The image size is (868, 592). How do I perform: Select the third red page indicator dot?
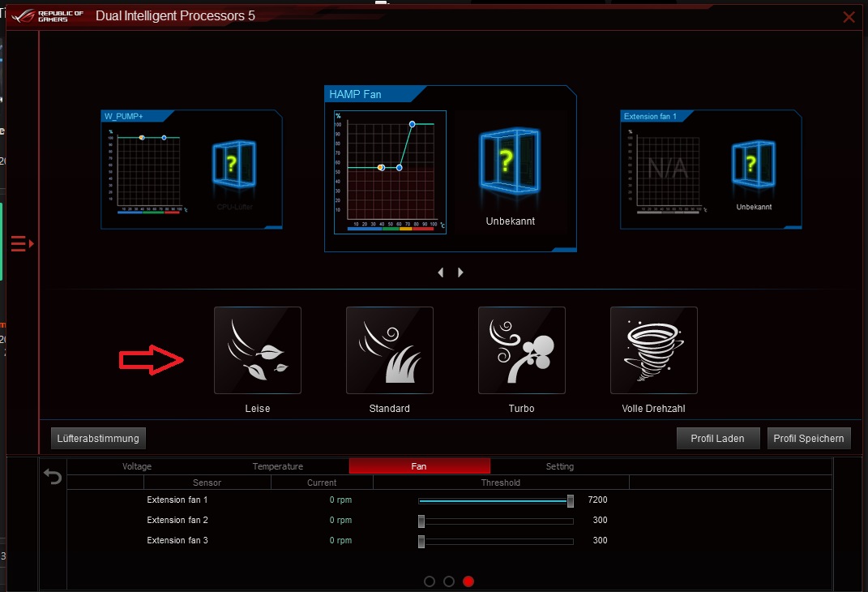[468, 581]
